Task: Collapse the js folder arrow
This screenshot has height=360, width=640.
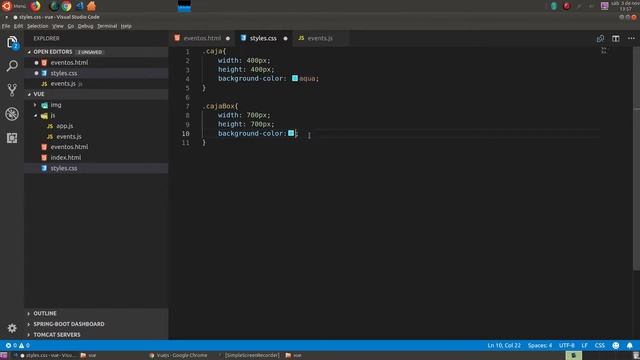Action: (x=35, y=116)
